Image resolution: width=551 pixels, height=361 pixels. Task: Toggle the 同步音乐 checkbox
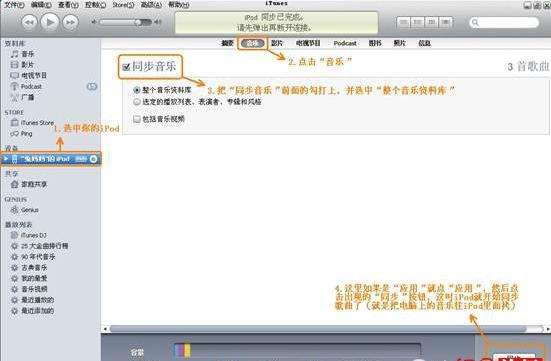click(126, 67)
